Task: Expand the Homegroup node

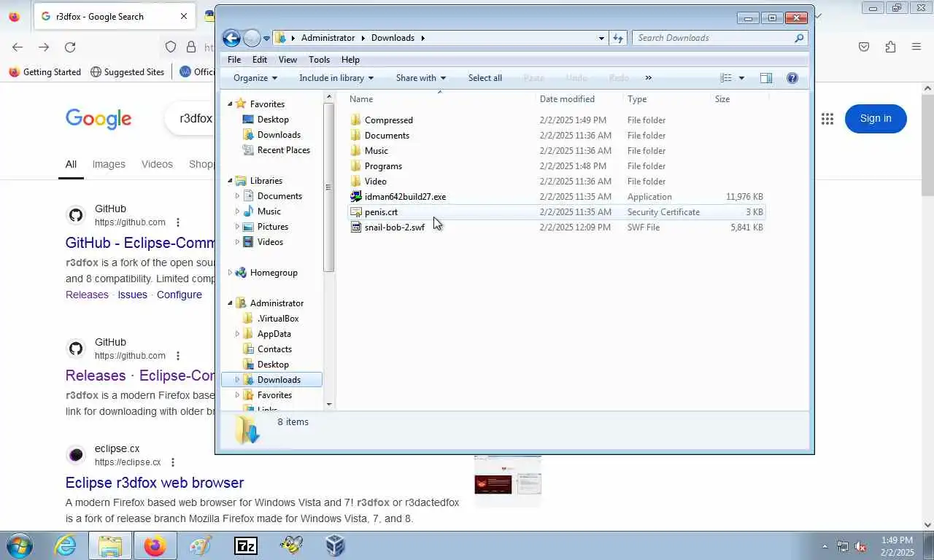Action: [230, 273]
